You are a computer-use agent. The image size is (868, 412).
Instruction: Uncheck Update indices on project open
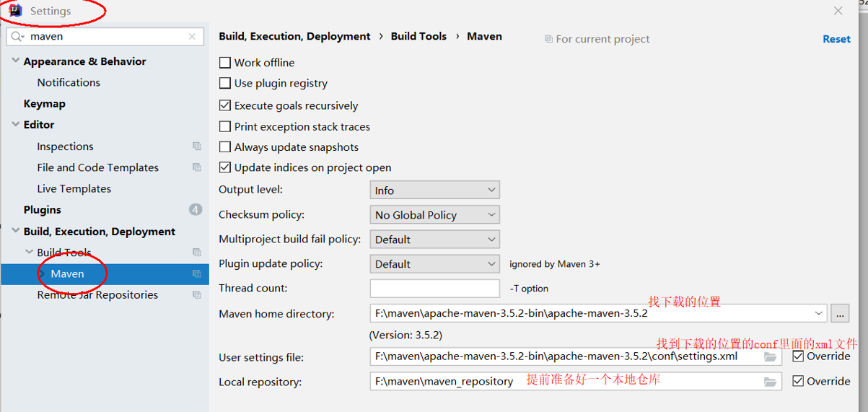(x=225, y=167)
